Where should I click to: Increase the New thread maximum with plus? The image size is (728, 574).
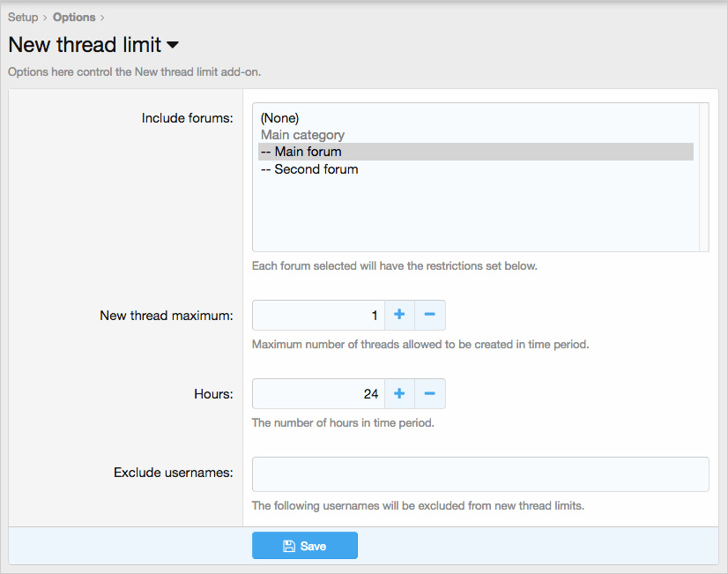[399, 315]
